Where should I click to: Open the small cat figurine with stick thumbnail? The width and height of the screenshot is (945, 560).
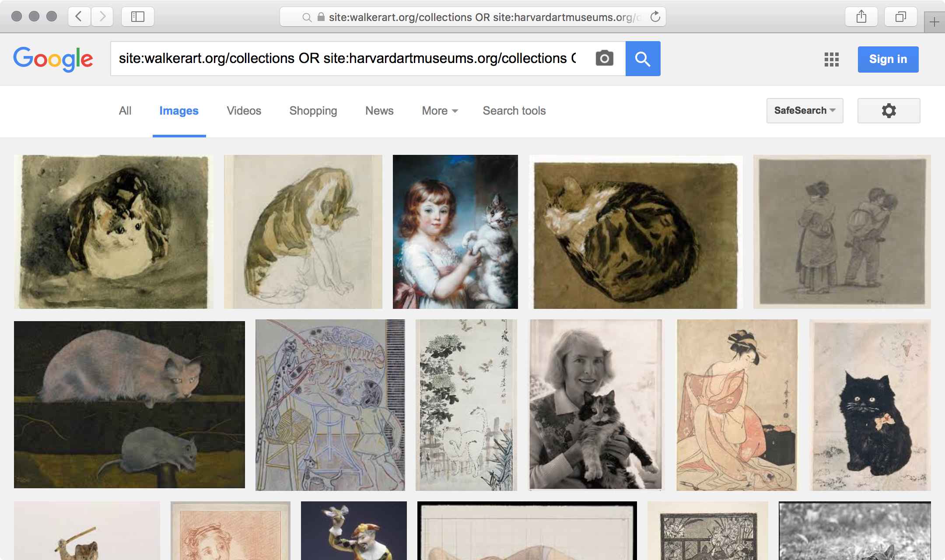tap(87, 531)
